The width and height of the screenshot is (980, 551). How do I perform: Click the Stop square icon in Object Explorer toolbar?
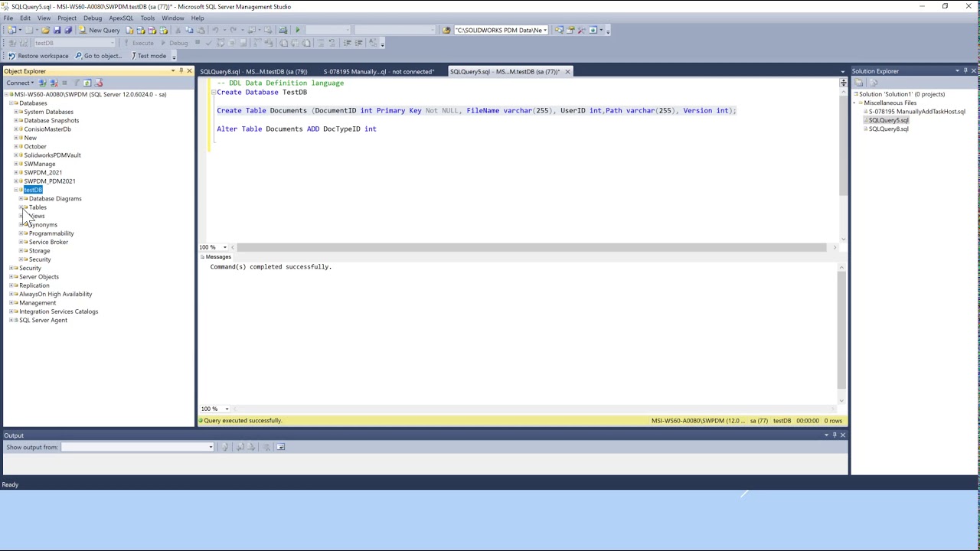coord(64,83)
